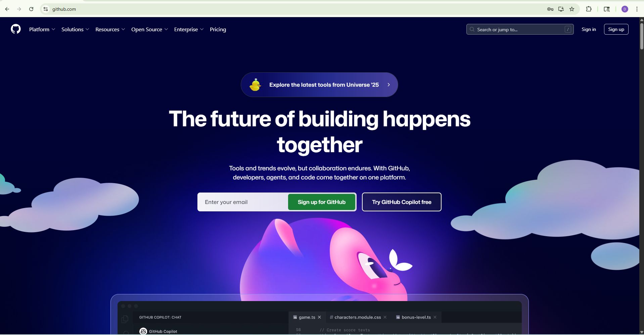Click the Sign up for GitHub button
Screen dimensions: 644x335
tap(322, 202)
